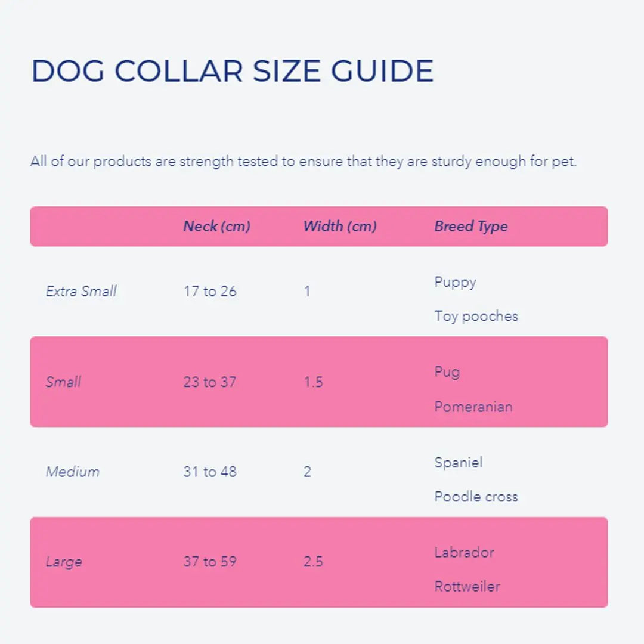Viewport: 644px width, 644px height.
Task: Click the 17 to 26 neck measurement
Action: (210, 292)
